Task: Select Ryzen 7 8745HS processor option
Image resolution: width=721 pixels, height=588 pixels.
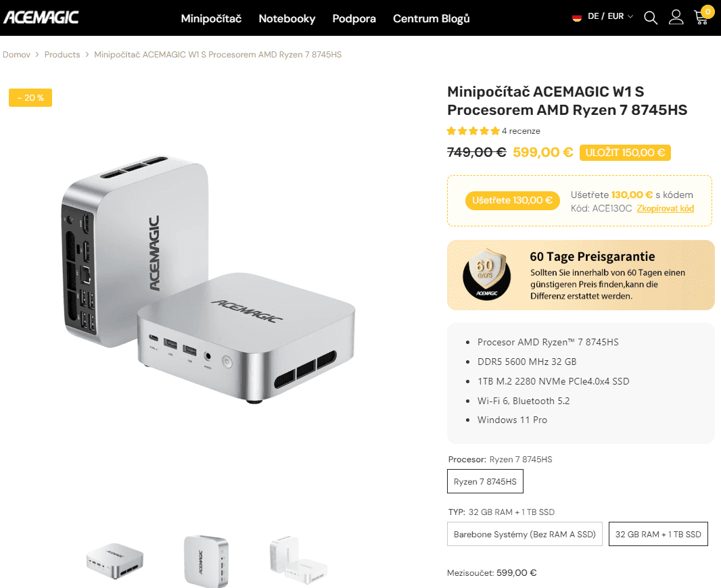Action: click(x=485, y=482)
